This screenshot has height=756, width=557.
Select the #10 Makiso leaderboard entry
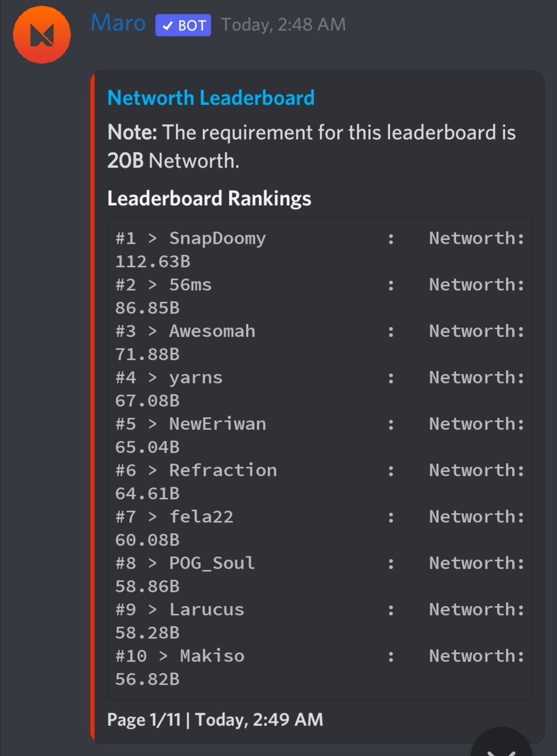pos(320,667)
